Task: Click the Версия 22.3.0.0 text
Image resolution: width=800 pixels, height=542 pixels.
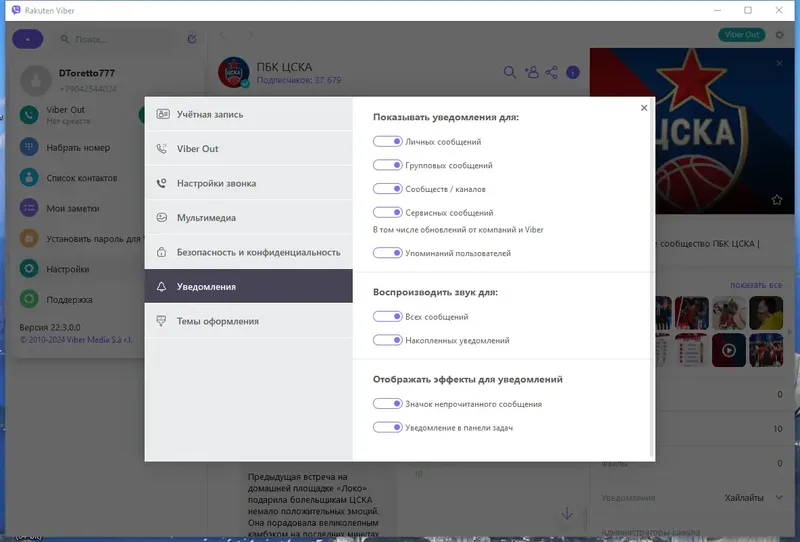Action: point(49,327)
